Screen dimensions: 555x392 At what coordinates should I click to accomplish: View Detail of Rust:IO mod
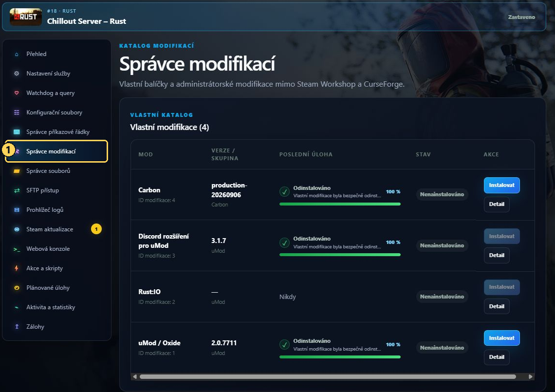[x=496, y=306]
